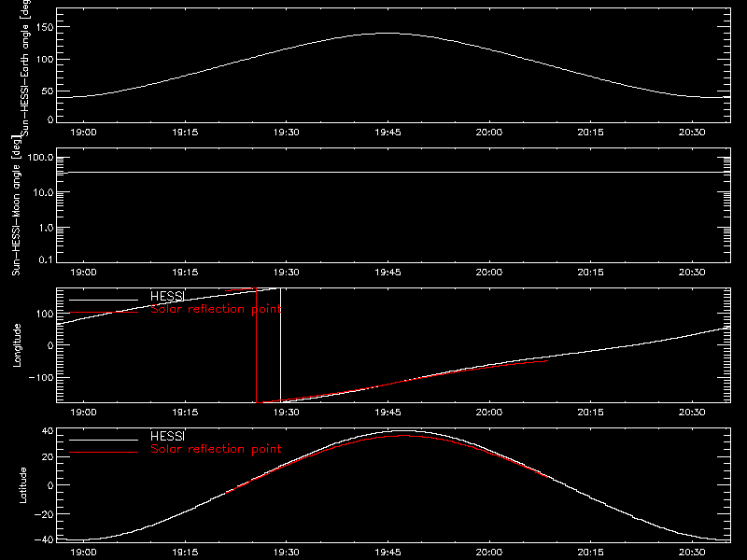
Task: Click "19:15" time label of the Moon angle plot
Action: coord(185,272)
